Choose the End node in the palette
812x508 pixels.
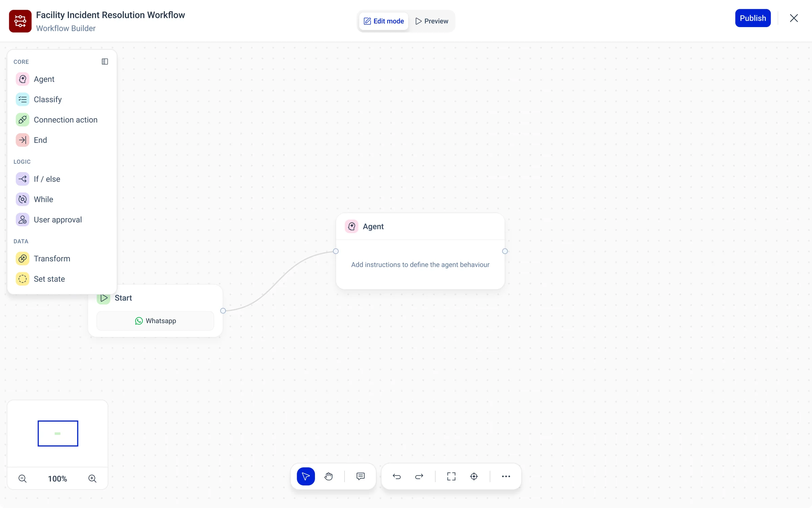click(x=62, y=140)
